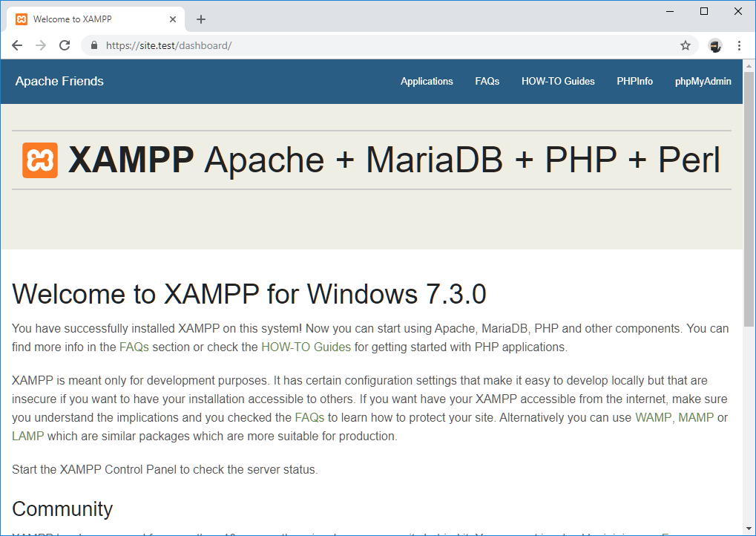Open a new tab with the plus icon

200,19
